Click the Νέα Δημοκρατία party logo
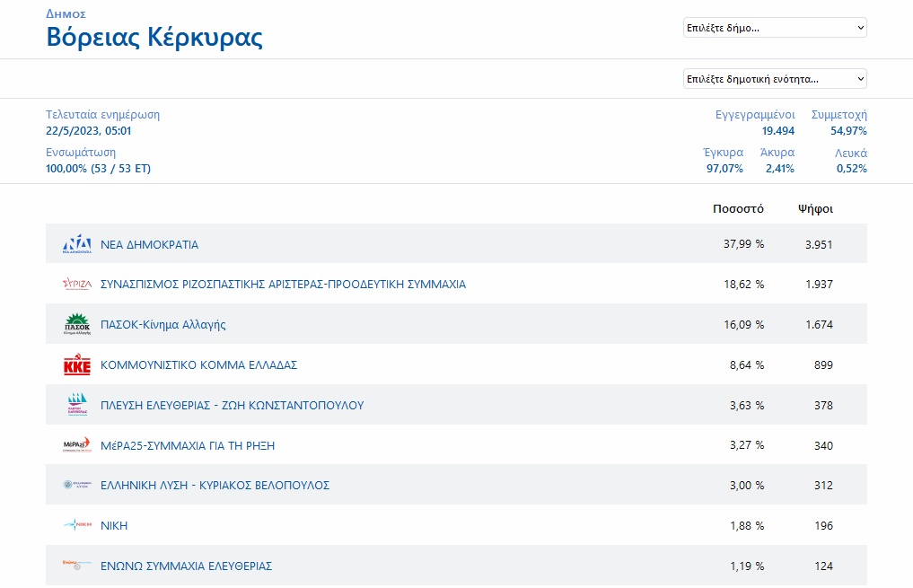This screenshot has width=913, height=588. [x=77, y=245]
